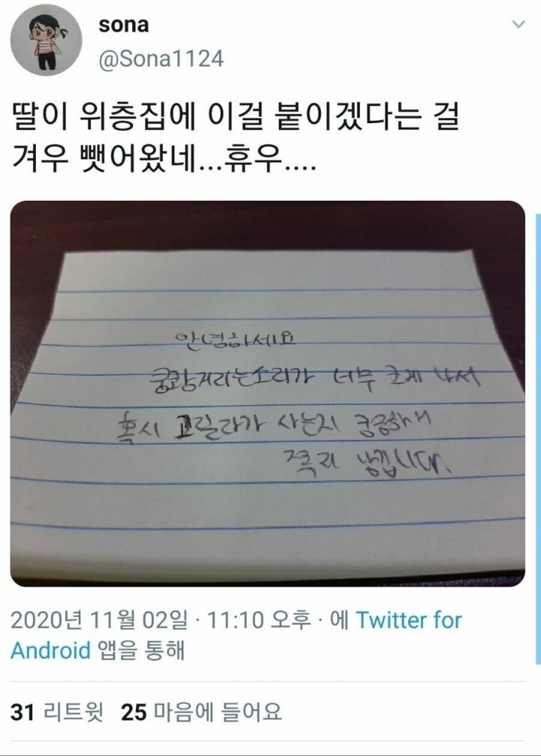Click the 'Twitter for' source link
The height and width of the screenshot is (756, 541).
409,620
